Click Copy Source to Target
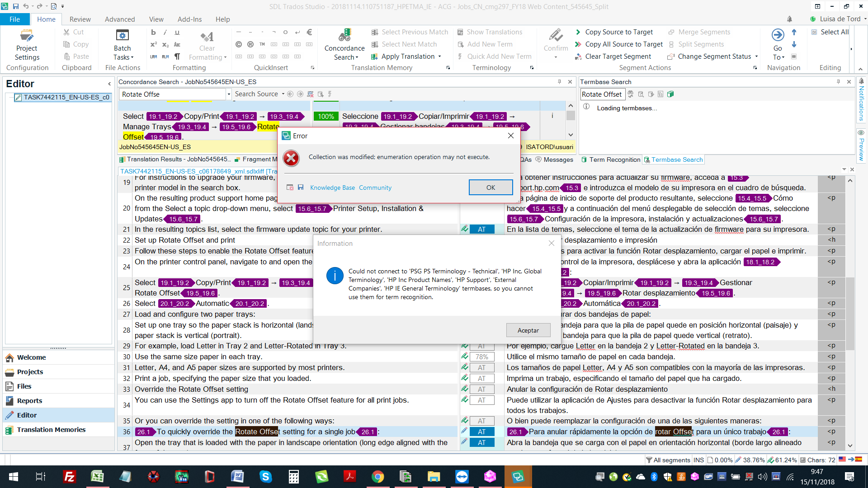 [x=618, y=32]
